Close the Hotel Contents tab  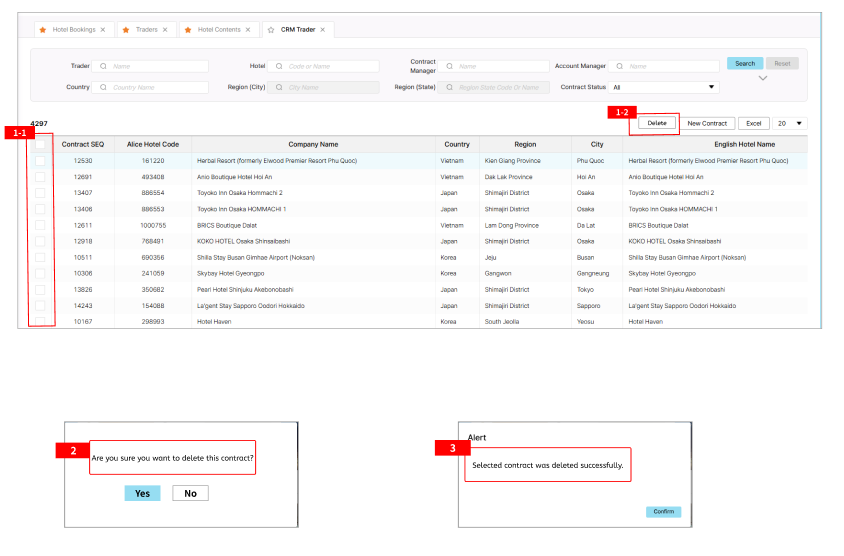click(249, 30)
